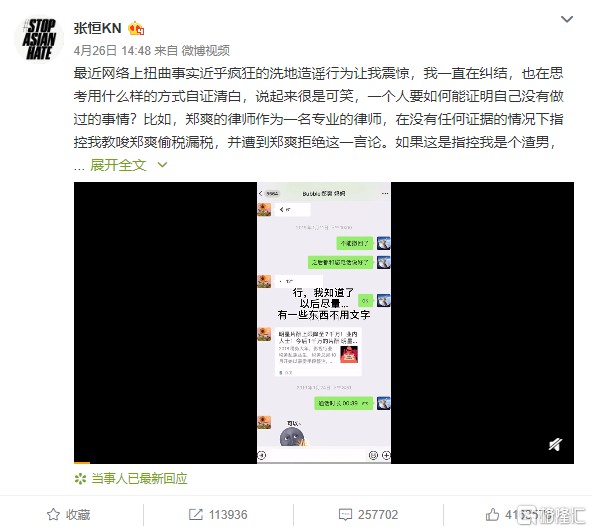Play the embedded chat video
592x532 pixels.
pos(324,323)
